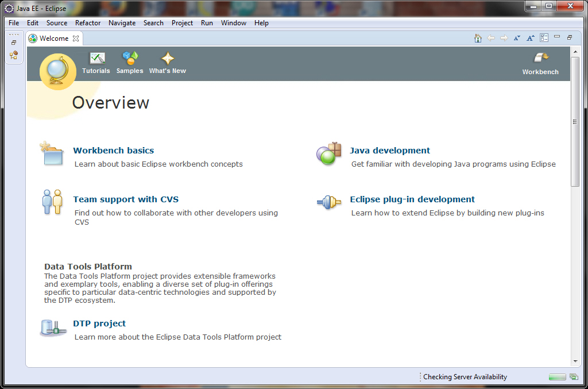The width and height of the screenshot is (588, 389).
Task: Click the scrollbar up arrow
Action: [x=575, y=51]
